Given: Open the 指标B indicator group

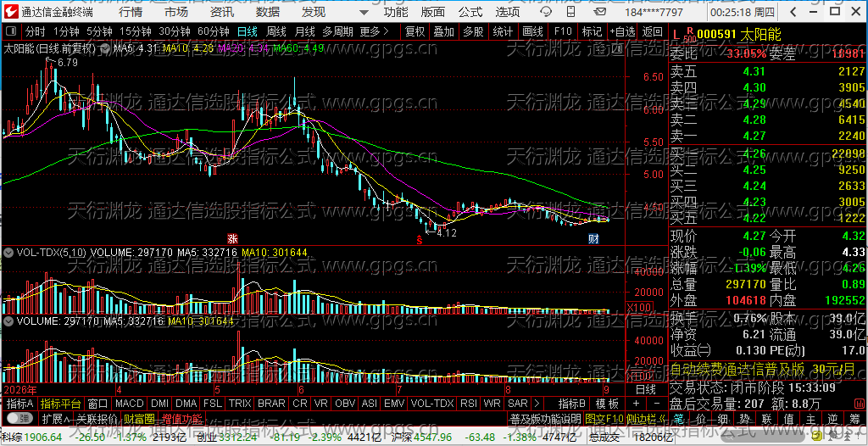Looking at the screenshot, I should click(x=572, y=404).
